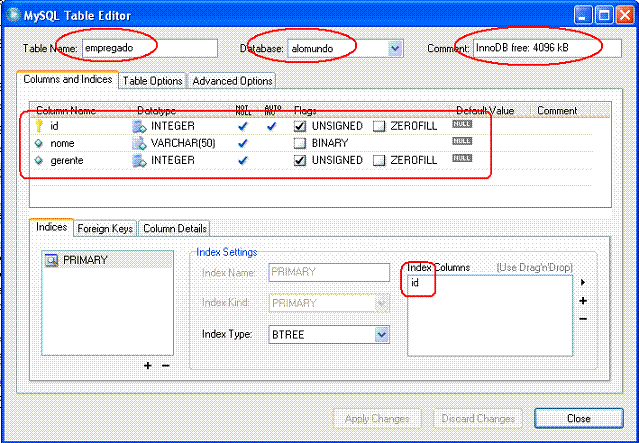Viewport: 639px width, 443px height.
Task: Select the nome column name cell
Action: pyautogui.click(x=62, y=143)
